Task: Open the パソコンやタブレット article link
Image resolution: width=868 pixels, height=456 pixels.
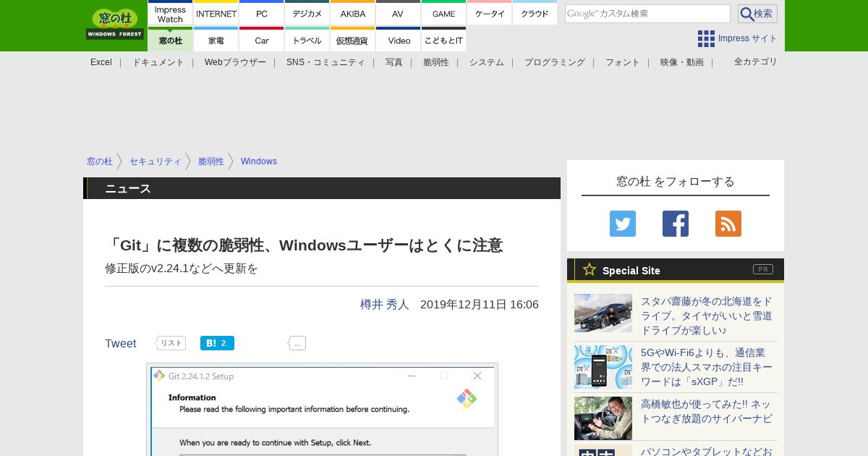Action: (707, 451)
